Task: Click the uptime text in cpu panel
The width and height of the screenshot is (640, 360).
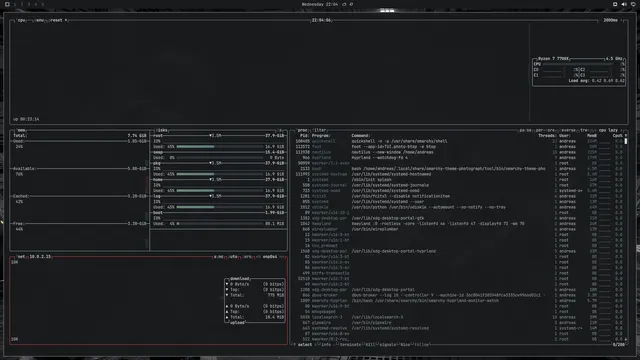Action: [x=26, y=119]
